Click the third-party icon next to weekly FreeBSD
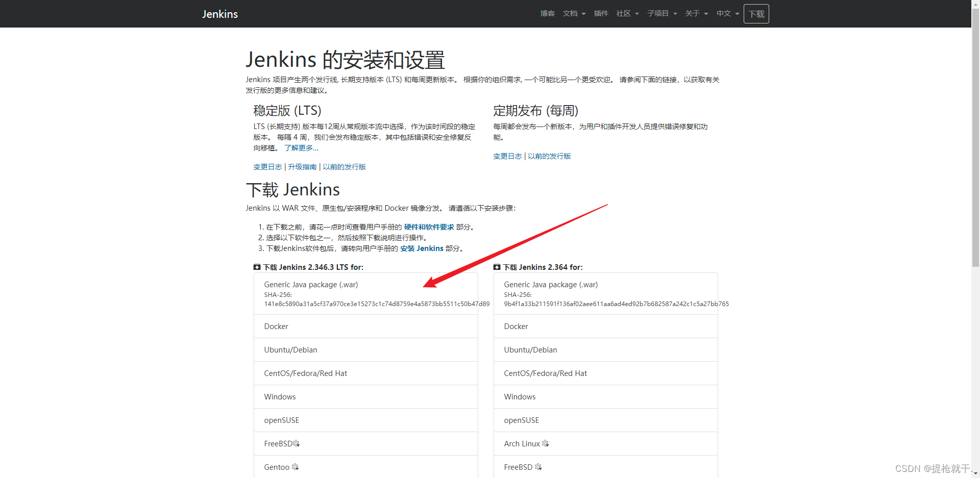Screen dimensions: 980x478 tap(538, 467)
